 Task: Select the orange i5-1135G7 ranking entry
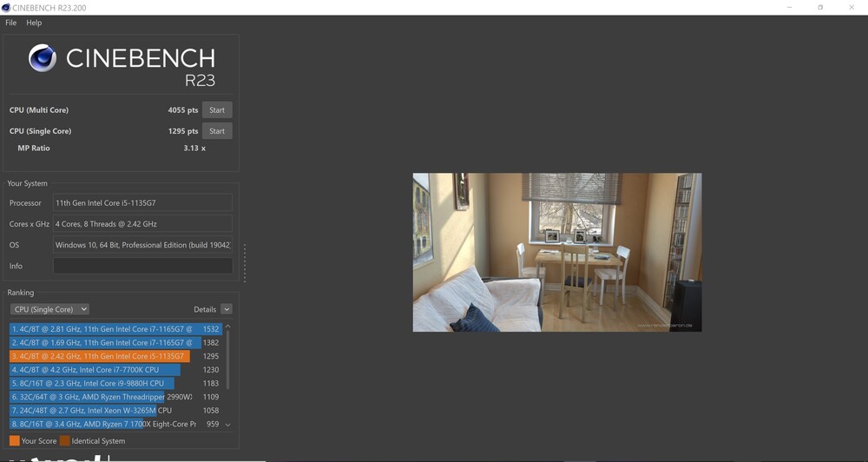(100, 356)
